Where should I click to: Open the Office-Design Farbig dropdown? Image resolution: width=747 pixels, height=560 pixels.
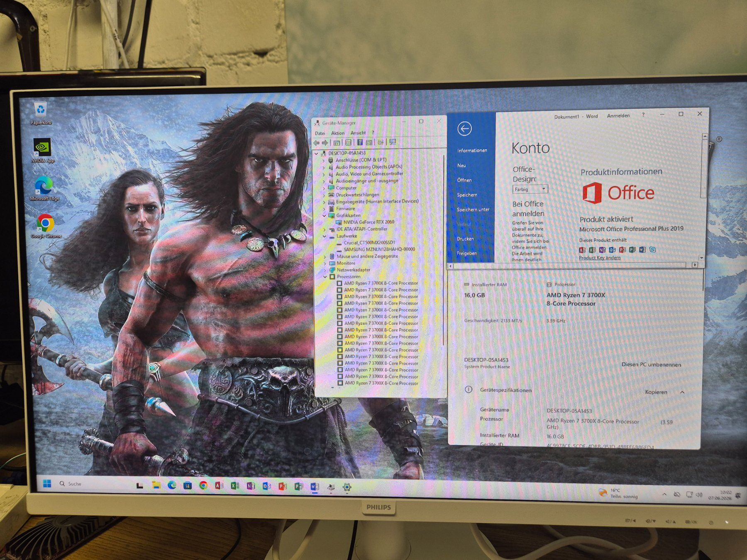pyautogui.click(x=530, y=189)
